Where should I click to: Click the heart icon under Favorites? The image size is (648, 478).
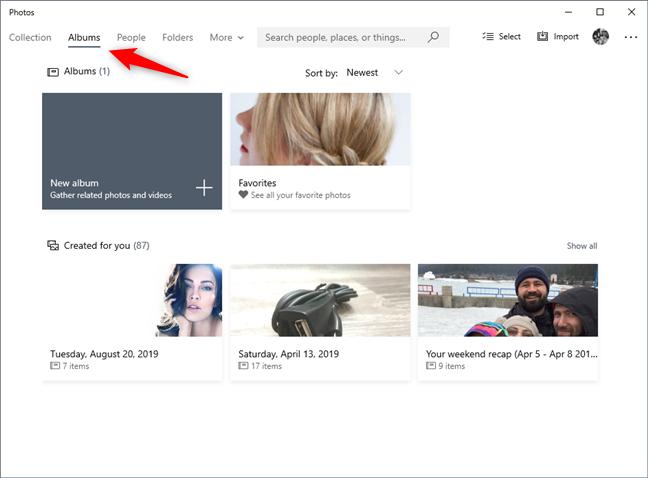(243, 195)
